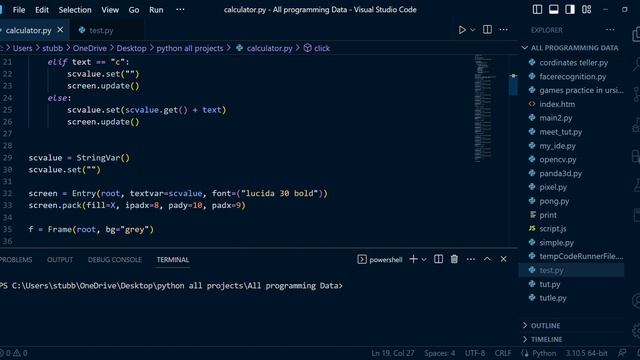Customize layout icon in title bar

pos(587,9)
